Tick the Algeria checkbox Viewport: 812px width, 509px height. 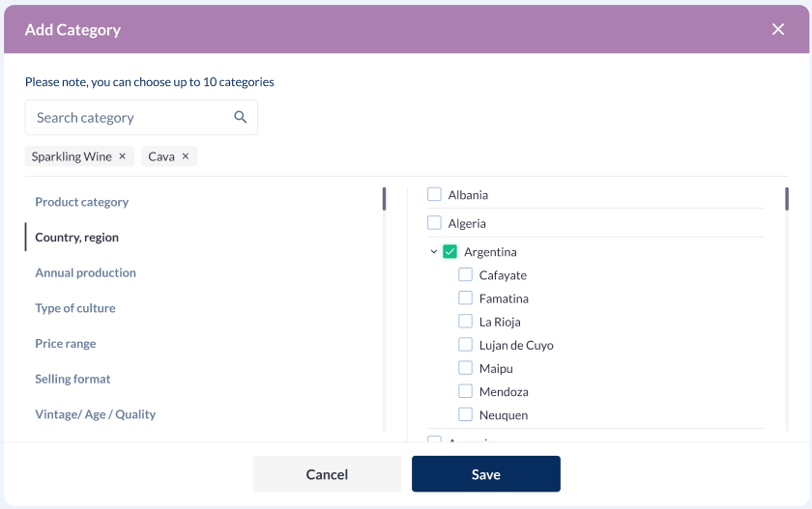point(435,223)
